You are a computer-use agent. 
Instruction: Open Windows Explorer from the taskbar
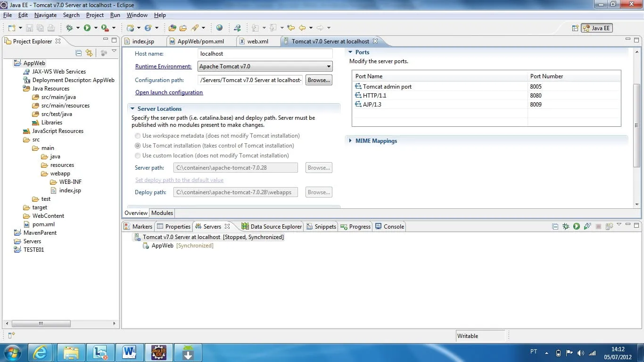pos(71,352)
